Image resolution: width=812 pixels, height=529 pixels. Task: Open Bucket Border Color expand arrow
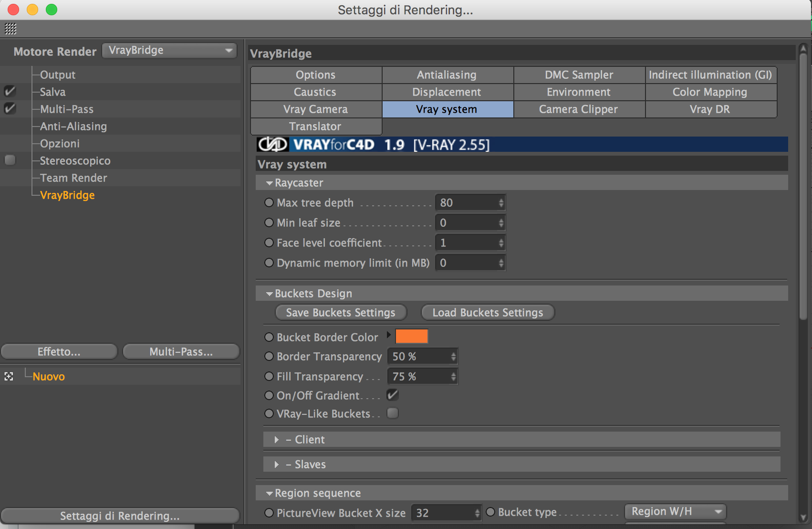click(389, 335)
